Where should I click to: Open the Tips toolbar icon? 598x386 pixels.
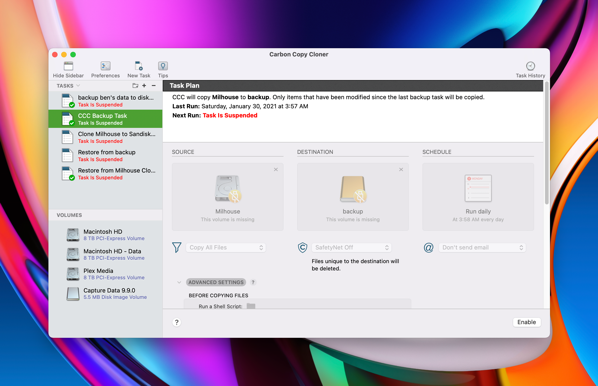163,66
